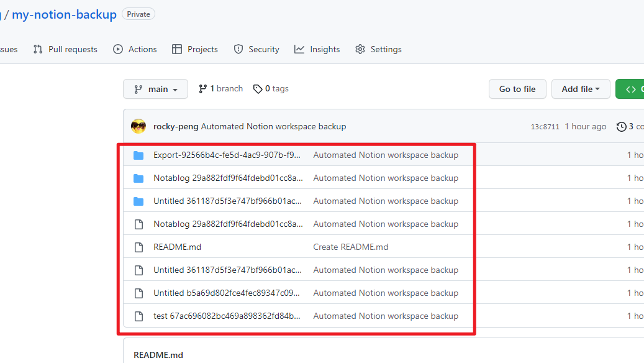644x363 pixels.
Task: Open the Untitled 361187d5 folder
Action: click(227, 201)
